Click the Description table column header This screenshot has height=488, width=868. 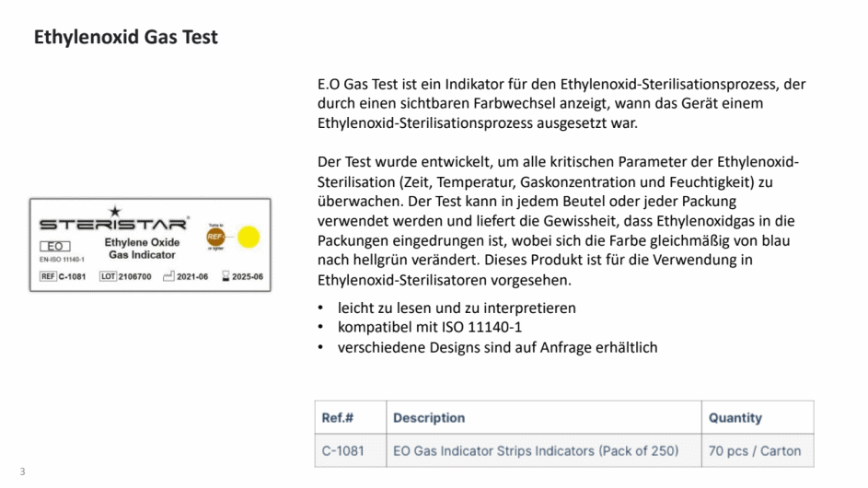click(544, 418)
